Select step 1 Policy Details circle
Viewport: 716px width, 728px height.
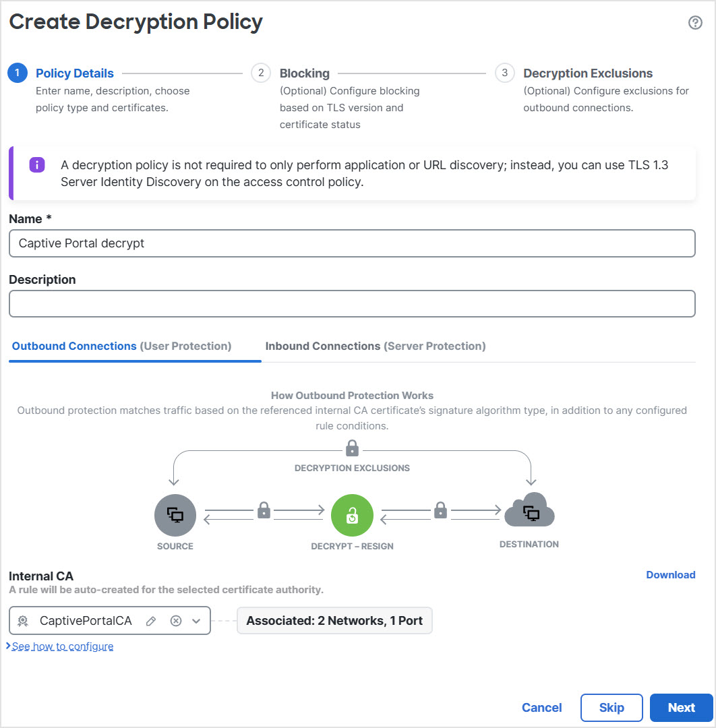click(x=17, y=73)
